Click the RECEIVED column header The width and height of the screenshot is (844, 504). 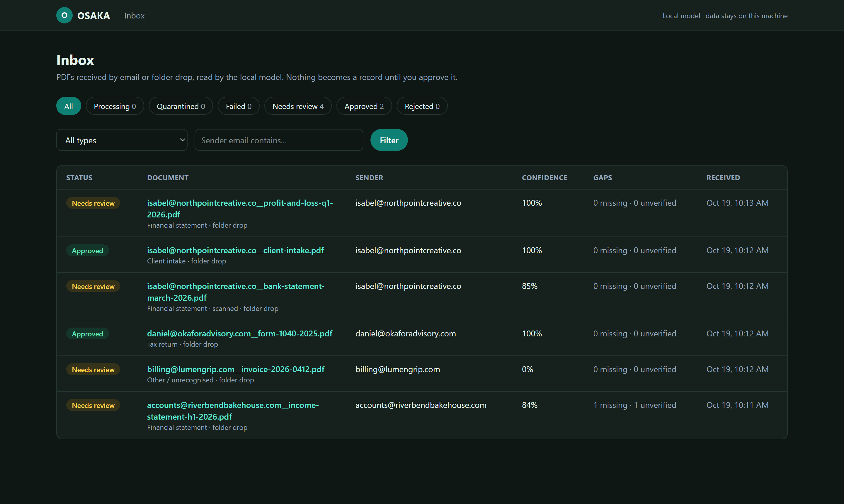[x=723, y=178]
